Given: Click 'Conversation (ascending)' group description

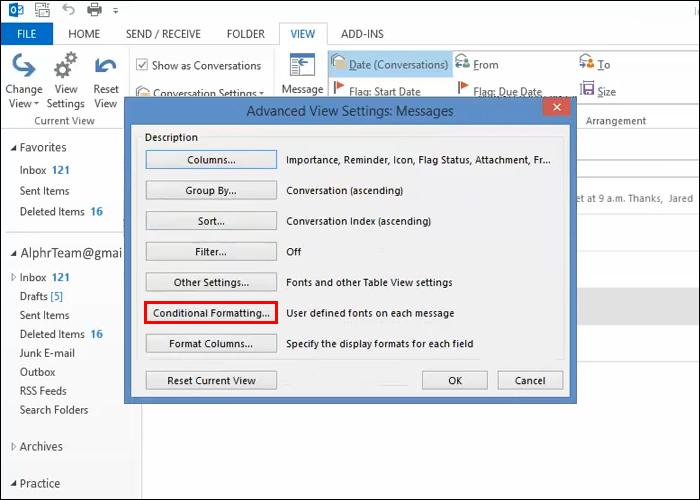Looking at the screenshot, I should pos(345,191).
